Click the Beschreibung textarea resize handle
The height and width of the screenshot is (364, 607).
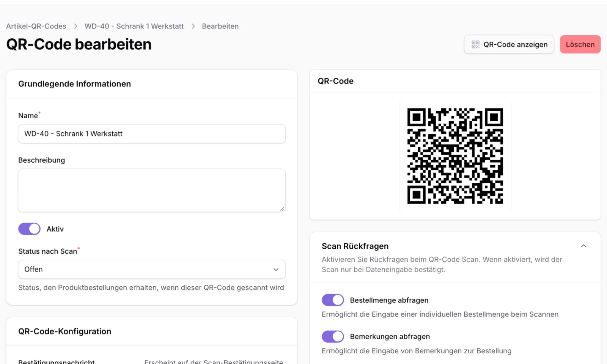tap(282, 209)
